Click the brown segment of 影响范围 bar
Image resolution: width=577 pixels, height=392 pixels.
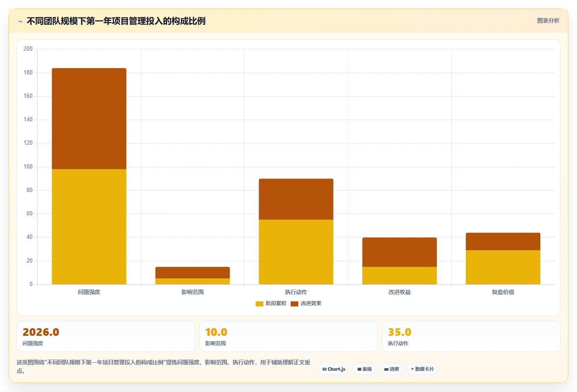coord(193,272)
